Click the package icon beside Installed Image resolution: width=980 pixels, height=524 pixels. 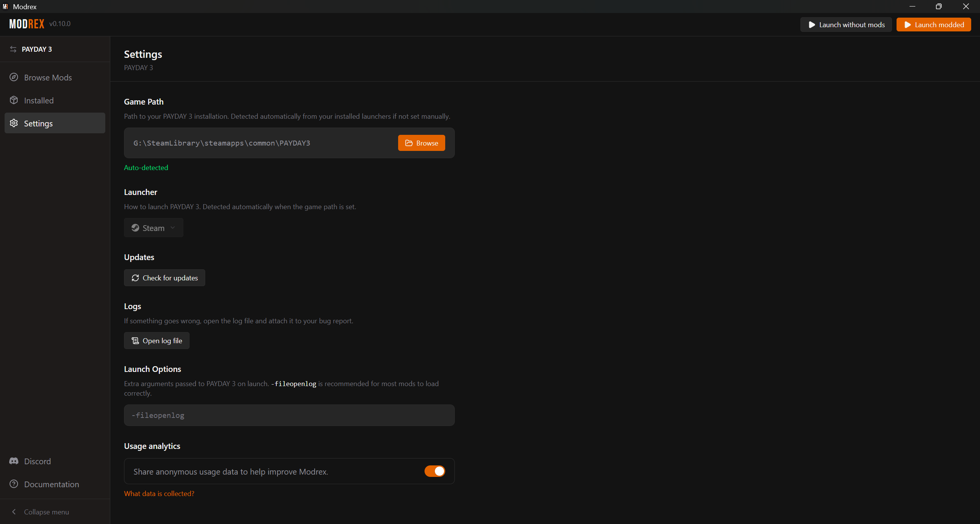[x=14, y=100]
